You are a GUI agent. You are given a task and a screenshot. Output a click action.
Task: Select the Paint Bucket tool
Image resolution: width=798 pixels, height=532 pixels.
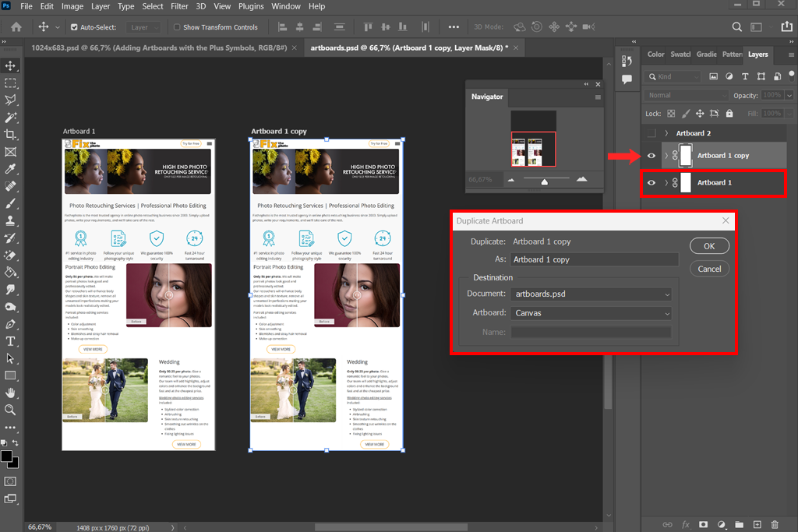tap(10, 273)
